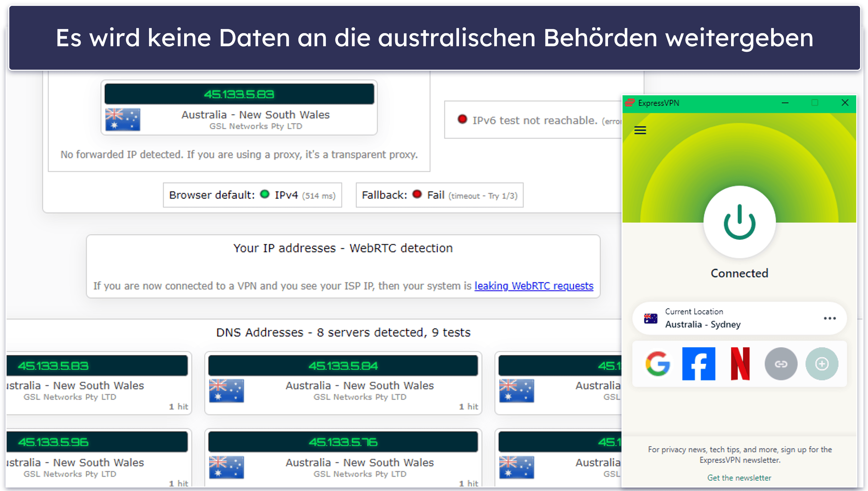Maximize the ExpressVPN window
The width and height of the screenshot is (868, 491).
pyautogui.click(x=815, y=103)
